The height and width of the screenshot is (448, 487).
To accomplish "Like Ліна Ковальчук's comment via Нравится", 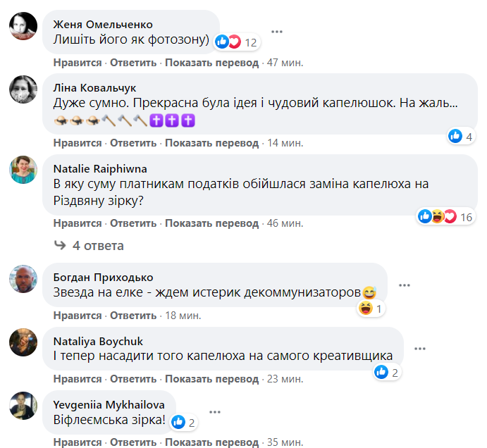I will 78,142.
